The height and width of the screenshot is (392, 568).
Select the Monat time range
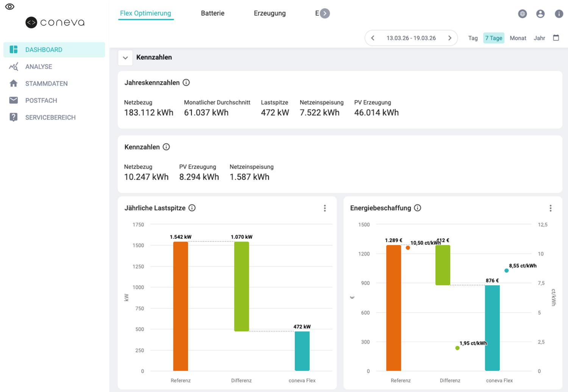(518, 38)
